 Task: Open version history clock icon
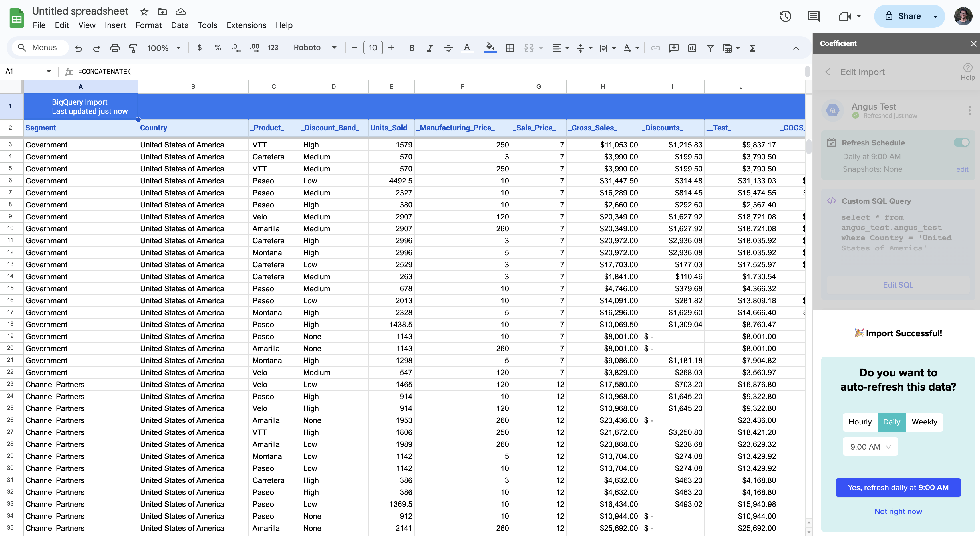click(x=785, y=16)
